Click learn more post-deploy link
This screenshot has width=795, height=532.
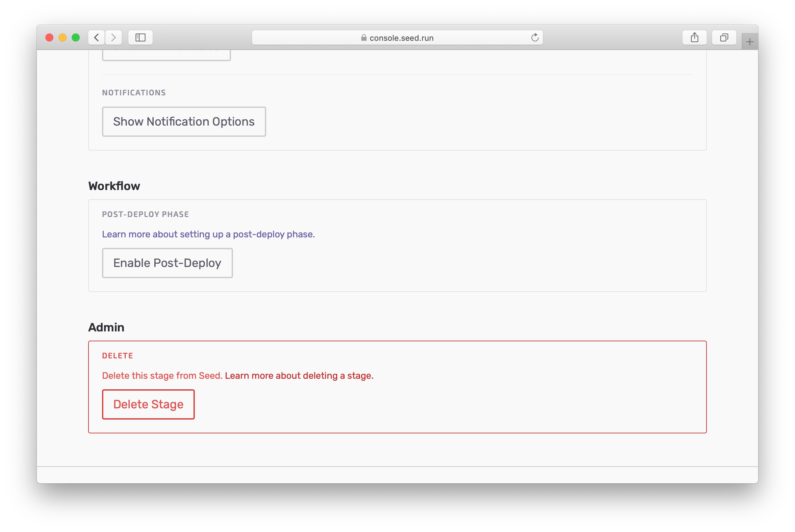(x=208, y=234)
